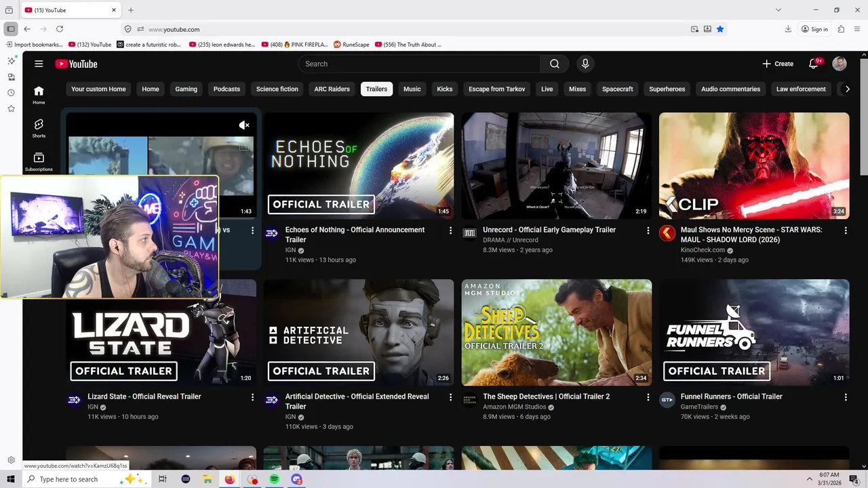Go to Home in YouTube sidebar
Viewport: 868px width, 488px height.
pyautogui.click(x=39, y=95)
